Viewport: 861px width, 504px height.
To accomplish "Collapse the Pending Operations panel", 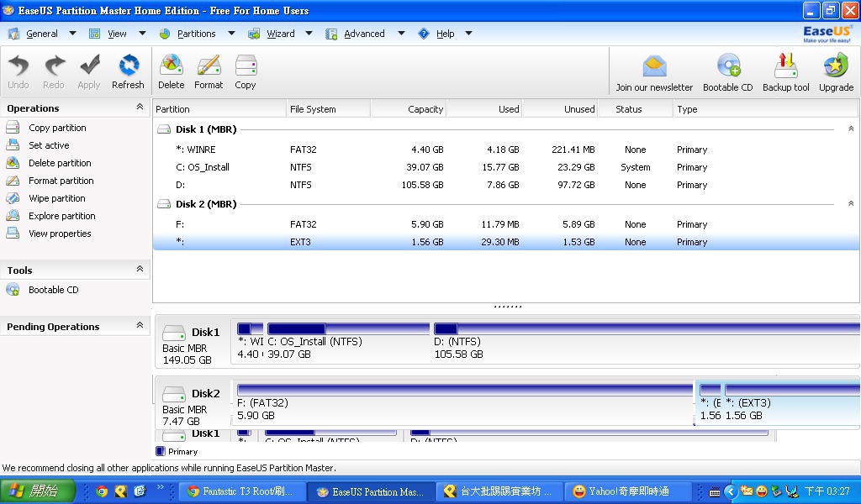I will [x=140, y=325].
